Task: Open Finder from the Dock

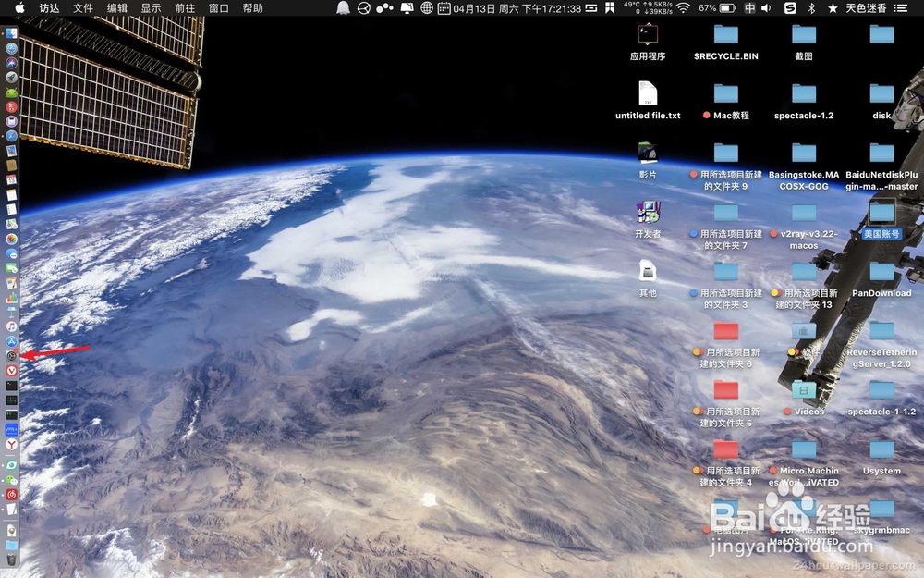Action: [11, 33]
